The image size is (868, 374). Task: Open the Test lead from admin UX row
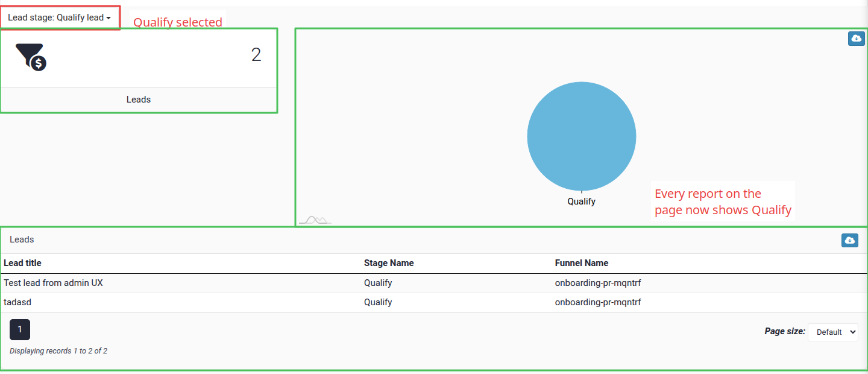pos(434,283)
